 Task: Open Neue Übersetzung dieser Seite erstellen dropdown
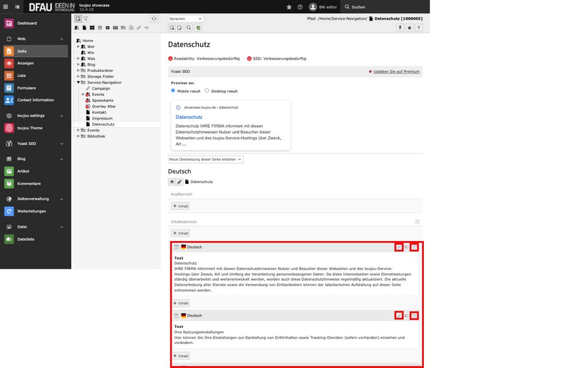(x=206, y=159)
